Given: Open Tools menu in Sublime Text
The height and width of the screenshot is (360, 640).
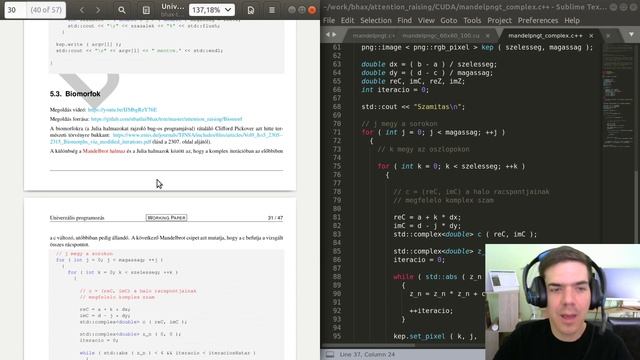Looking at the screenshot, I should pos(472,20).
